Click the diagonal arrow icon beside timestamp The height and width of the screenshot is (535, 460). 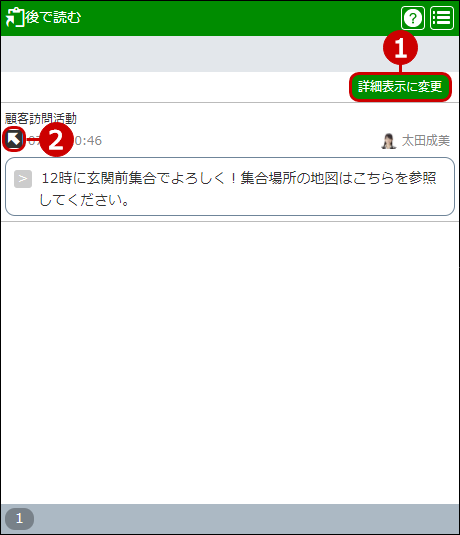[x=14, y=139]
